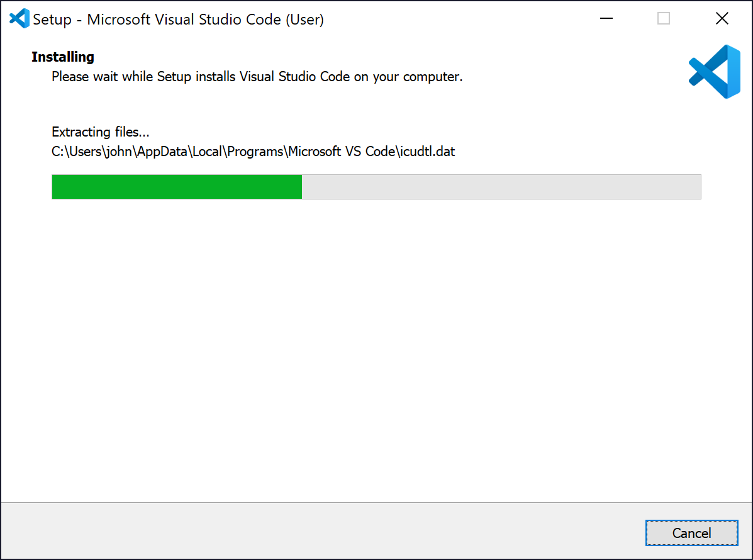The width and height of the screenshot is (753, 560).
Task: Click 'Microsoft Visual Studio Code' in the title bar
Action: (184, 20)
